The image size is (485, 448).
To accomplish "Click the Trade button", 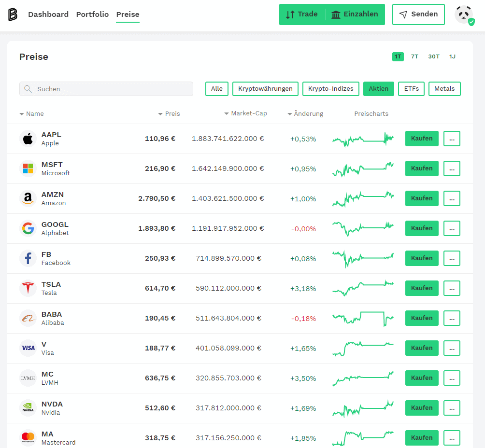I will 302,14.
